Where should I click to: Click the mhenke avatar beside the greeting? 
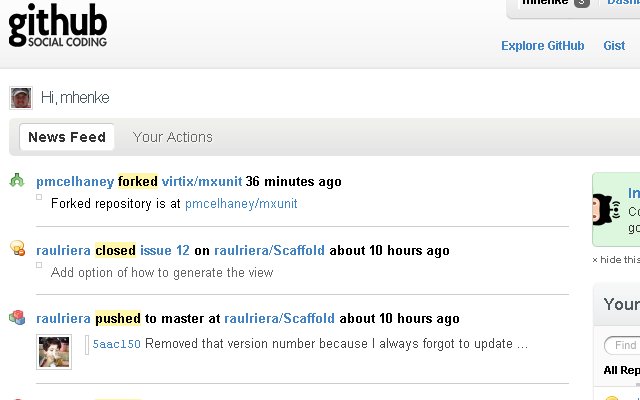[21, 98]
